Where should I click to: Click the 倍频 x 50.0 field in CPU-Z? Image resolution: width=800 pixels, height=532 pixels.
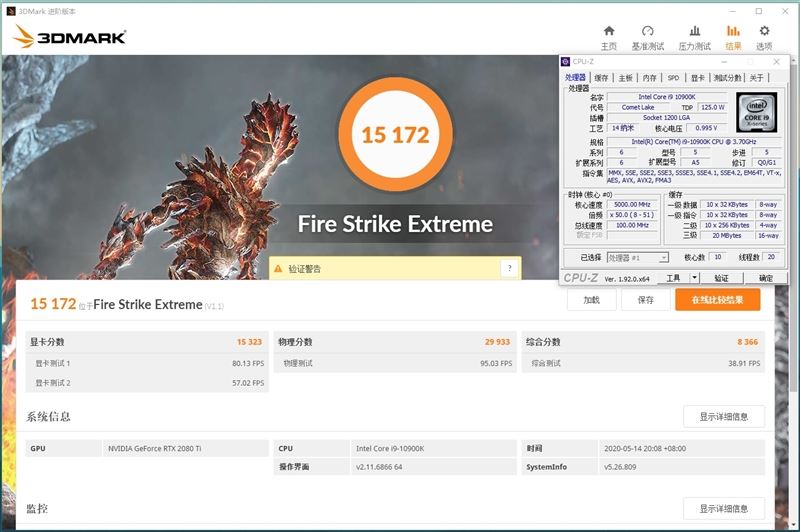(x=632, y=215)
